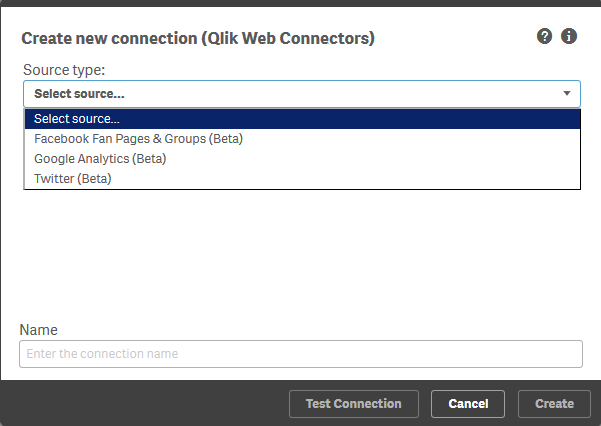The height and width of the screenshot is (426, 601).
Task: Focus the connection Name input field
Action: point(301,354)
